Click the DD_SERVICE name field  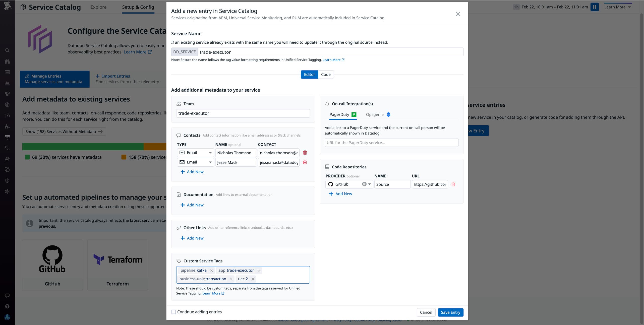tap(330, 52)
